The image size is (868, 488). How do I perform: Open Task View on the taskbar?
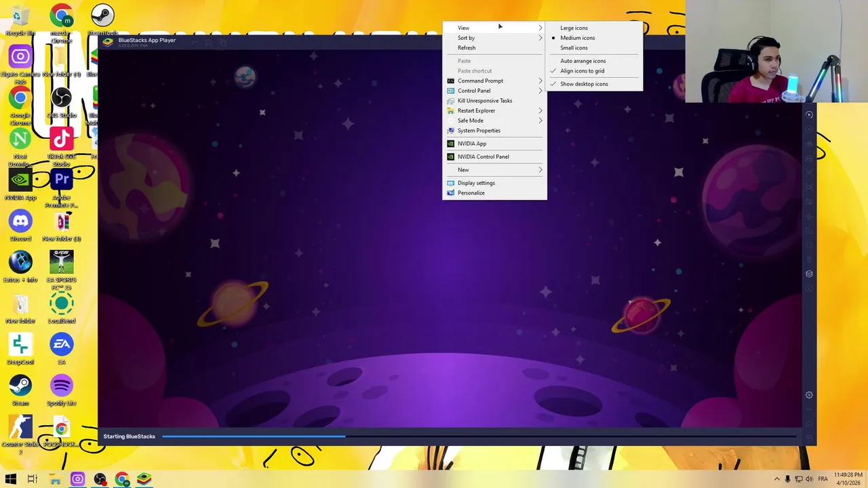tap(32, 479)
